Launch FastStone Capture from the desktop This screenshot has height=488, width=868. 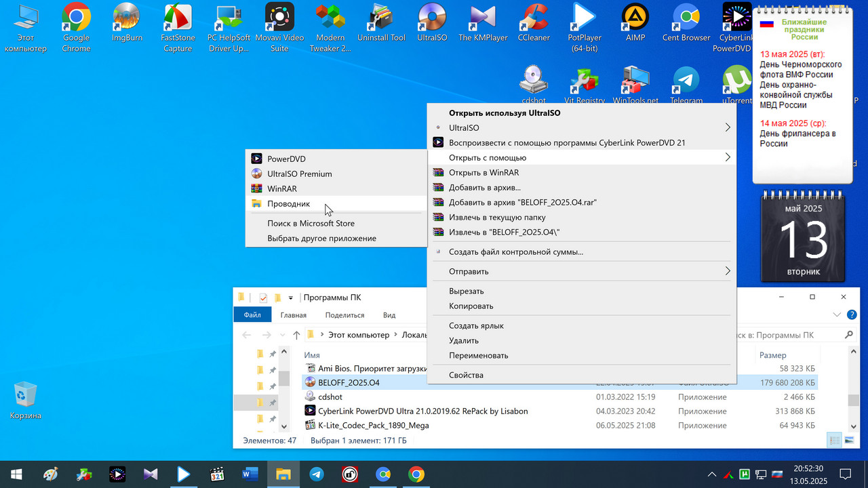point(178,28)
